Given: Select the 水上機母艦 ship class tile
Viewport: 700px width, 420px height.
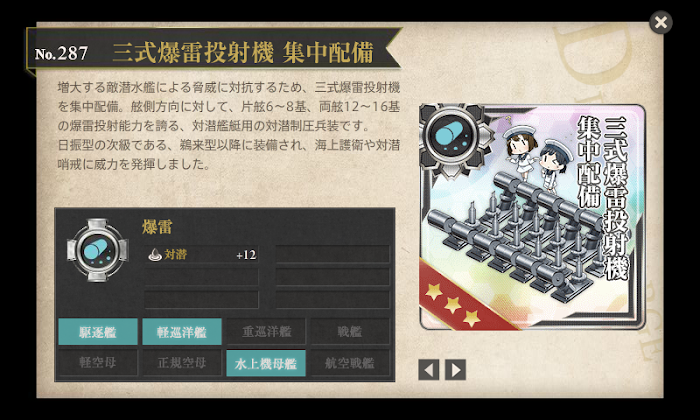Looking at the screenshot, I should pyautogui.click(x=266, y=363).
